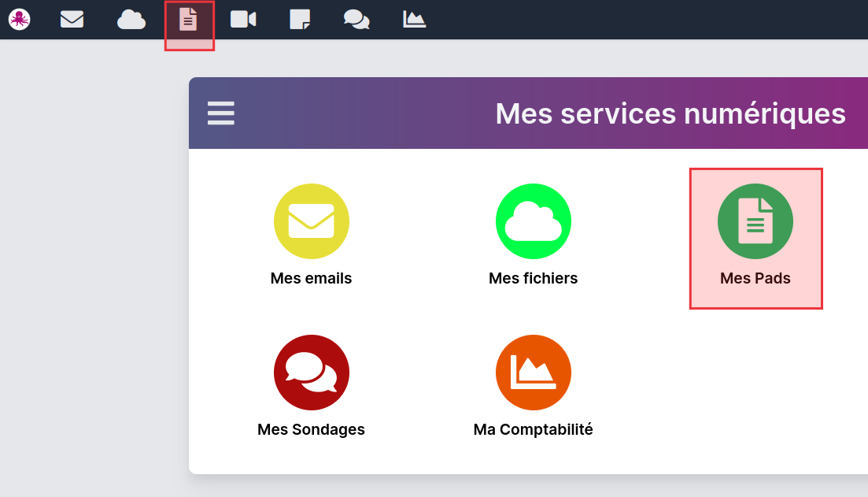This screenshot has height=497, width=868.
Task: Click the bright green cloud circle icon
Action: tap(534, 221)
